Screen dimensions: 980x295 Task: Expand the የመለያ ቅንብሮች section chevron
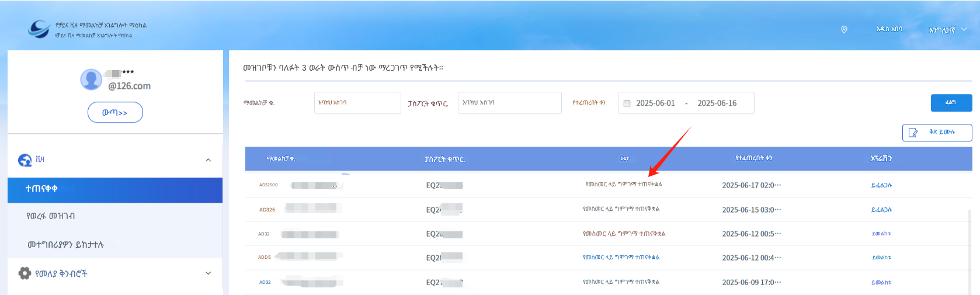(208, 273)
